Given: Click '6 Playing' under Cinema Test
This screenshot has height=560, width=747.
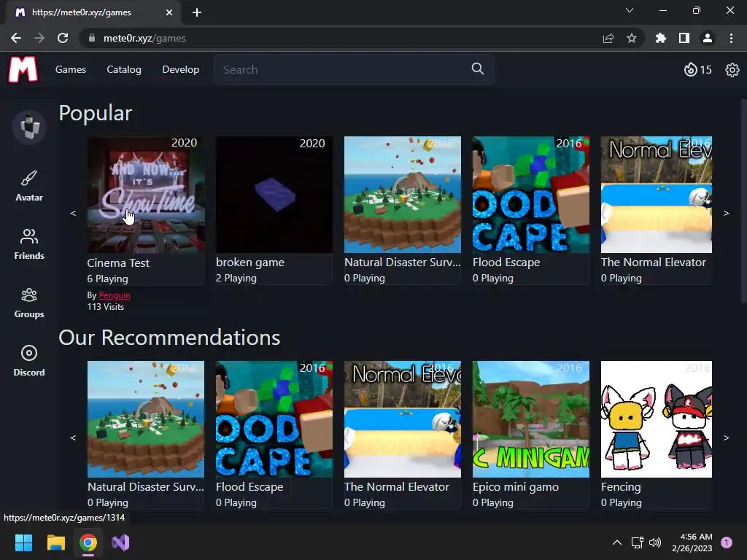Looking at the screenshot, I should (107, 279).
